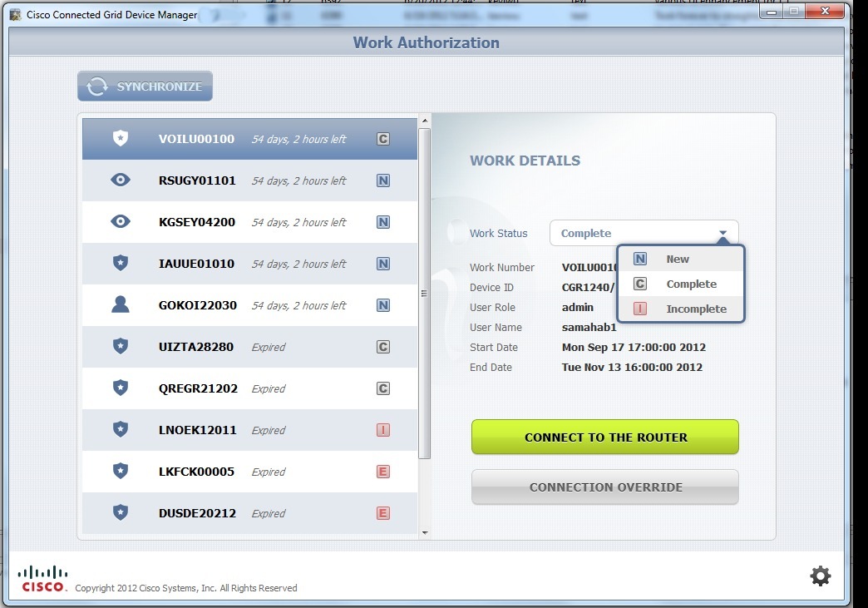868x608 pixels.
Task: Select work order LKFCK00005
Action: [x=249, y=472]
